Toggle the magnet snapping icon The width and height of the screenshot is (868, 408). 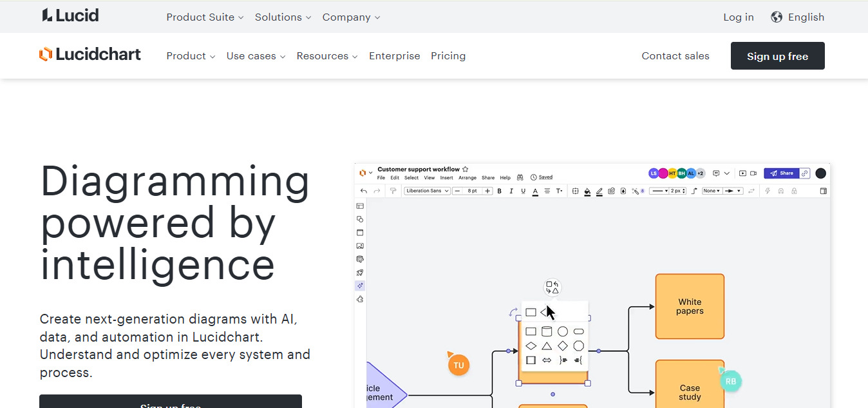click(781, 191)
